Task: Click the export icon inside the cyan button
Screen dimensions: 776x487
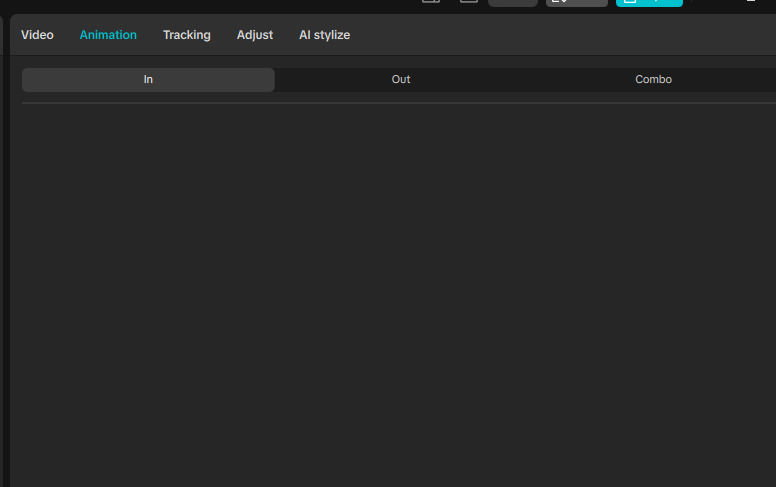Action: tap(629, 2)
